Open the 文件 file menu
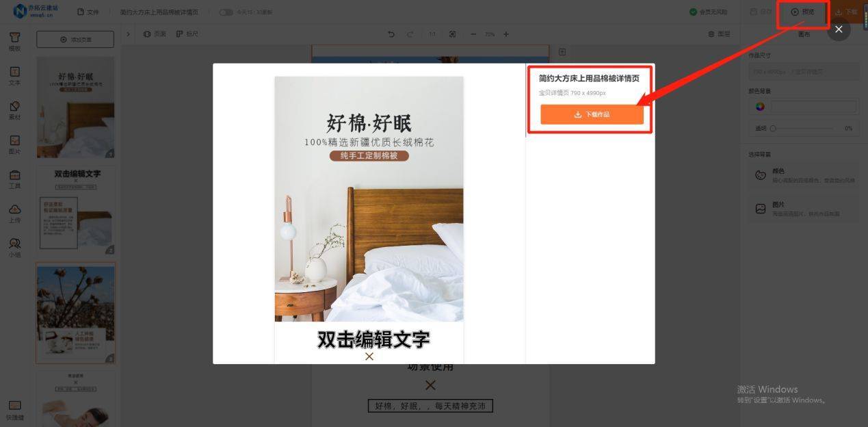Screen dimensions: 868x427 coord(88,12)
